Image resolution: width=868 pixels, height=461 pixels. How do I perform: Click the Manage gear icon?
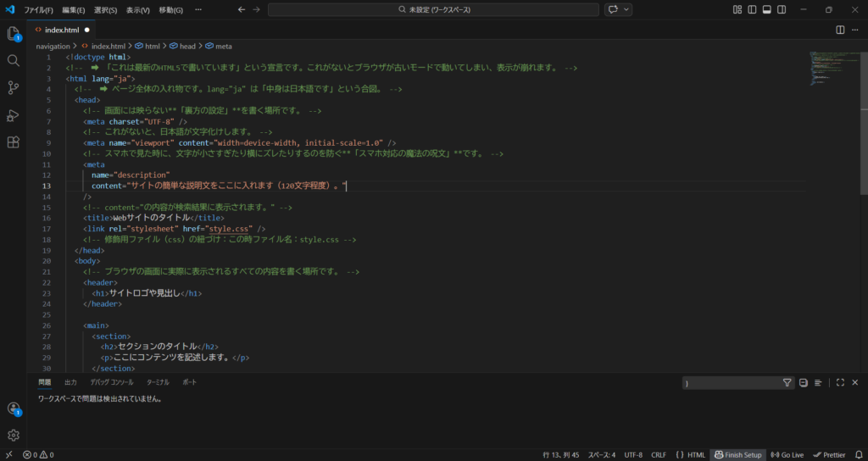(x=13, y=435)
